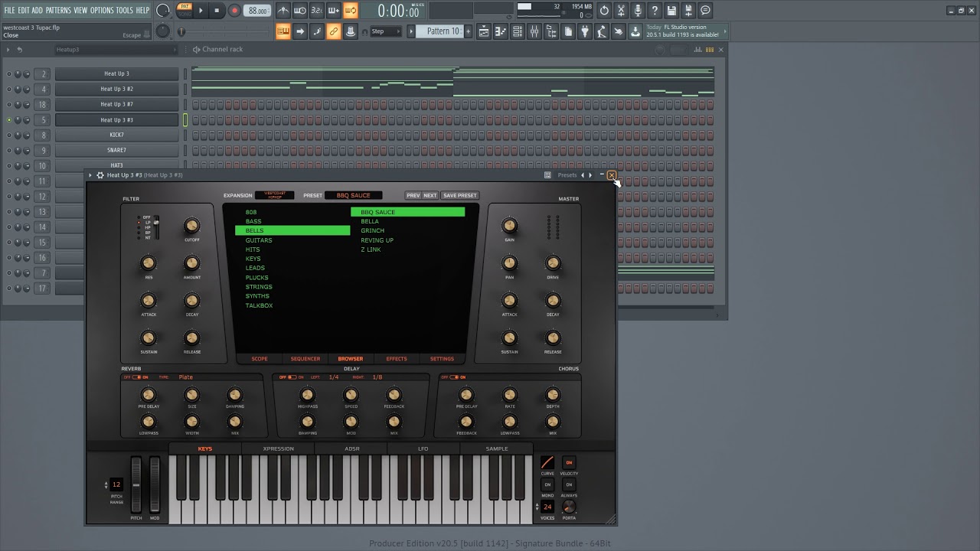Viewport: 980px width, 551px height.
Task: Open the FILE menu
Action: 9,10
